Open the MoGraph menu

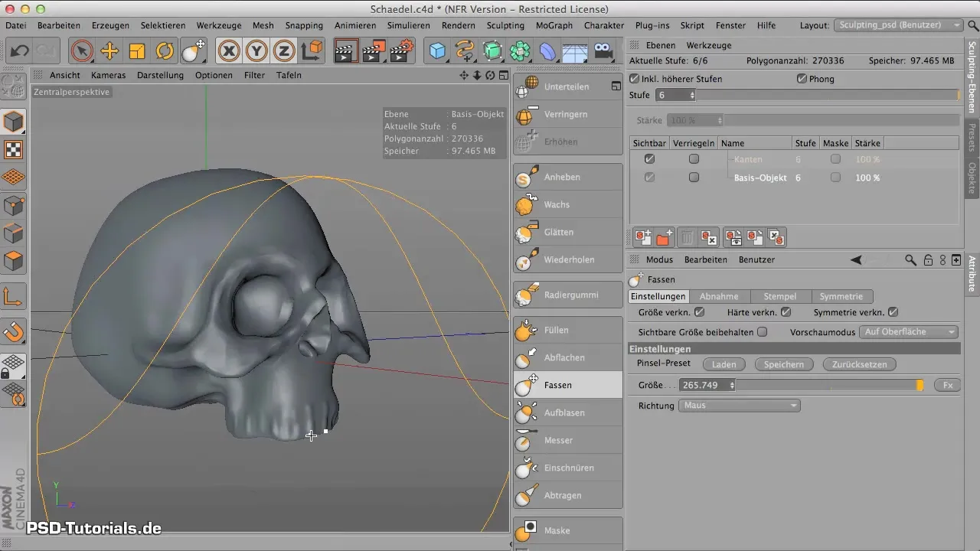pos(554,25)
